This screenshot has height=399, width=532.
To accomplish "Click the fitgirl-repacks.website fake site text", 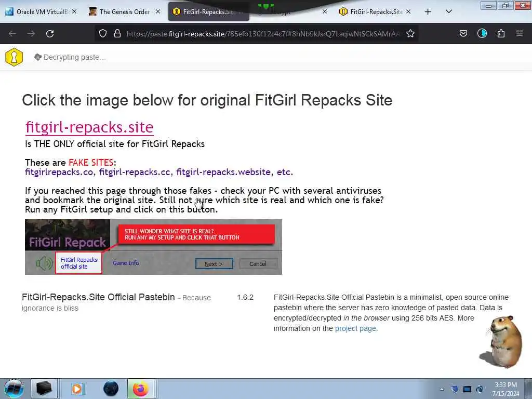I will [x=223, y=172].
